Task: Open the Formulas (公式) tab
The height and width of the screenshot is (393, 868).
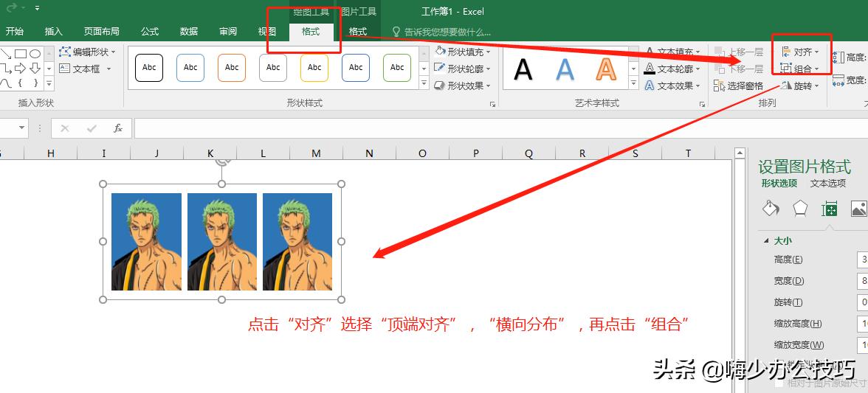Action: (149, 32)
